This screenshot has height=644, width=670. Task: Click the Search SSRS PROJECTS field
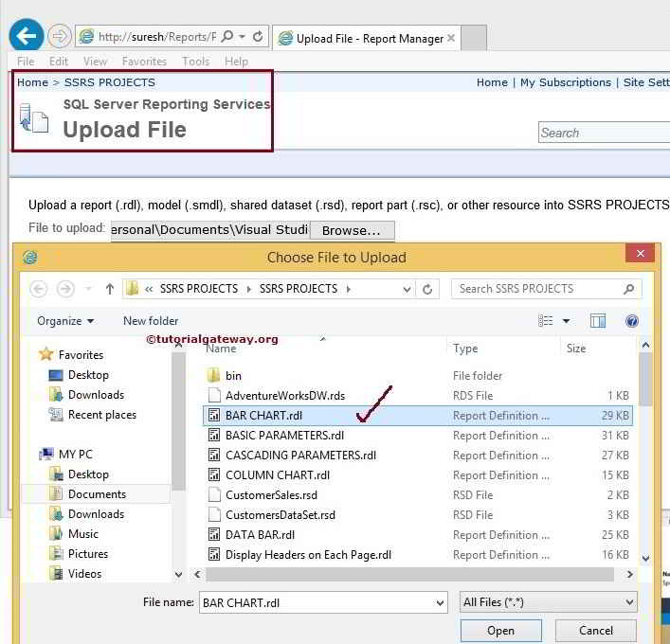[546, 289]
